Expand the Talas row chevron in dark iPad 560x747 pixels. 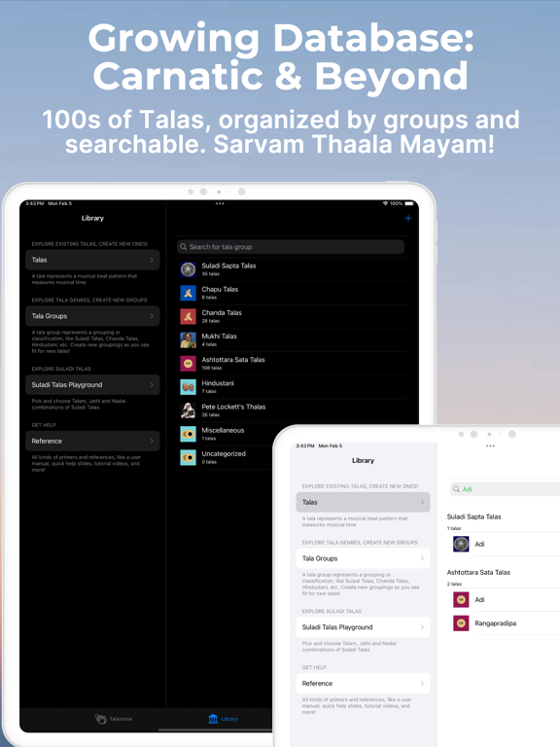[152, 260]
